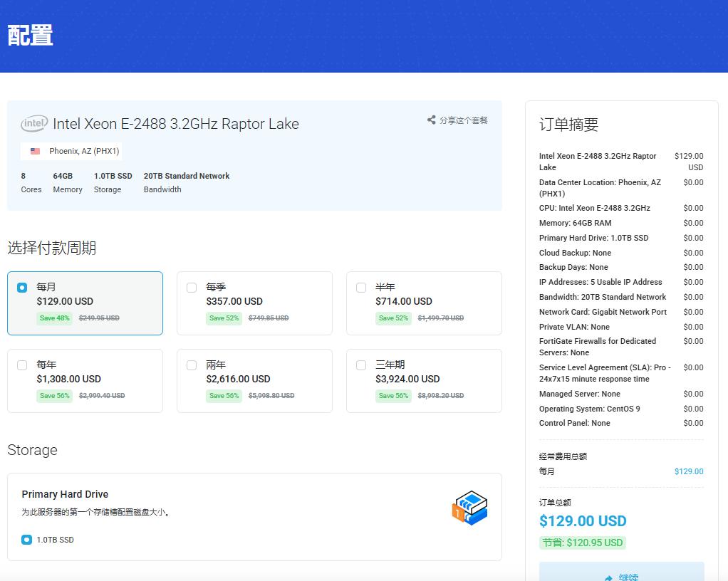This screenshot has height=581, width=728.
Task: Select the 三年期 $3,924.00 payment period
Action: (361, 365)
